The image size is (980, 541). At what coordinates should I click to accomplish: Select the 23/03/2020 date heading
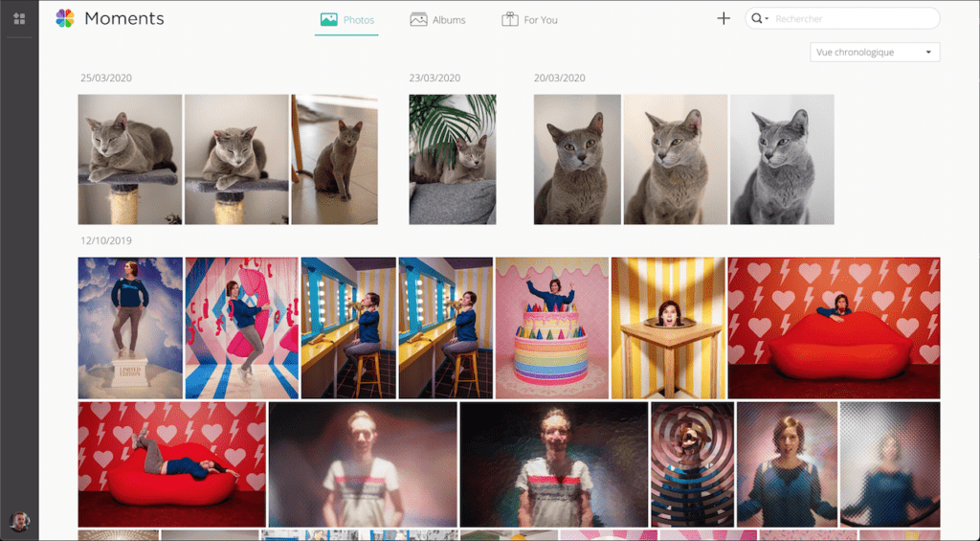tap(435, 79)
